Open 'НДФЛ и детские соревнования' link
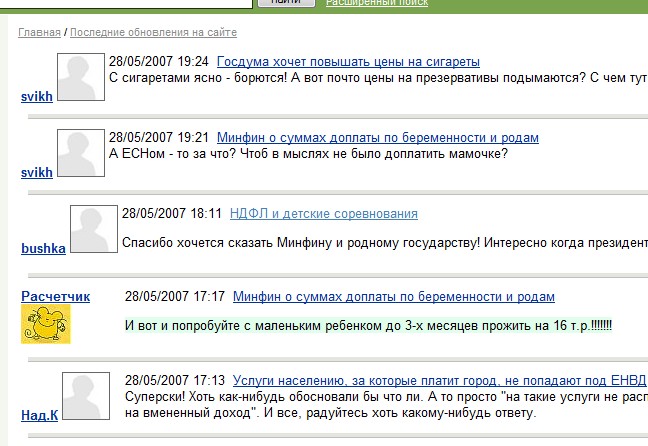Image resolution: width=648 pixels, height=446 pixels. [324, 214]
